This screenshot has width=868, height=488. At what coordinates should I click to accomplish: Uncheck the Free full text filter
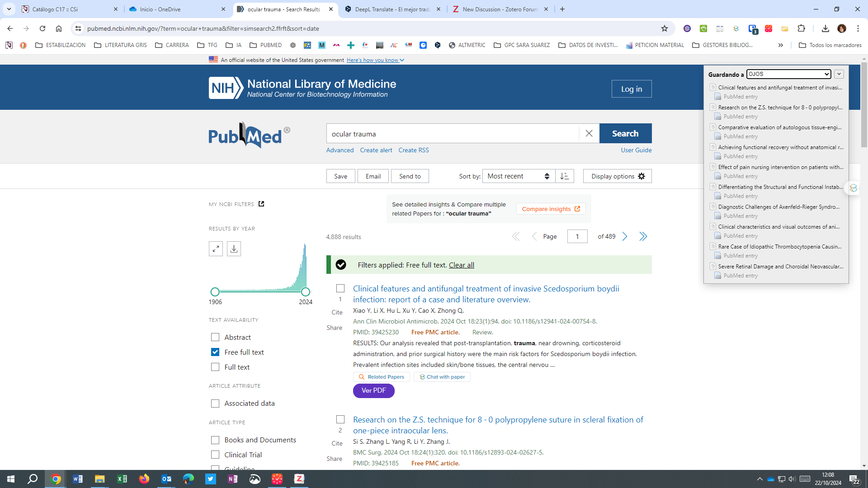(x=215, y=352)
